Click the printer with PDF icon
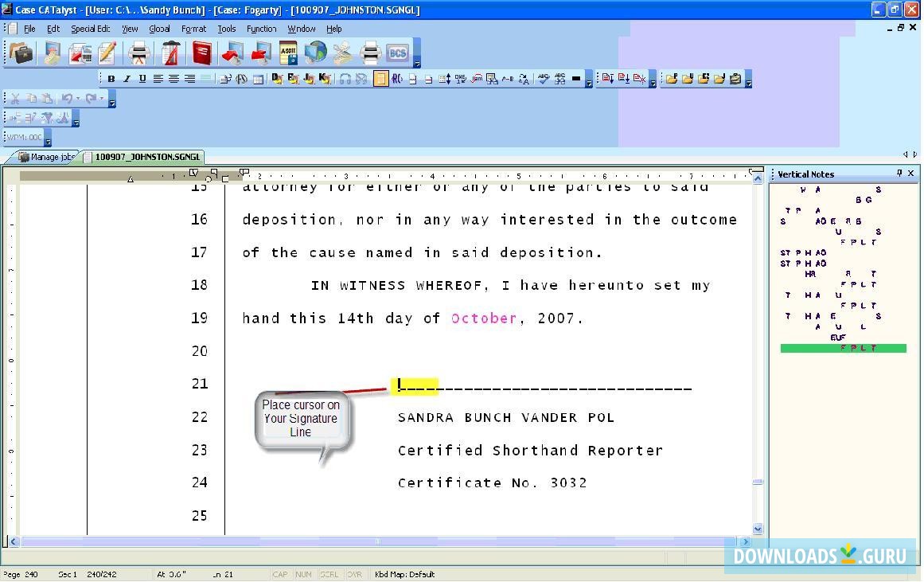This screenshot has width=924, height=582. point(139,53)
